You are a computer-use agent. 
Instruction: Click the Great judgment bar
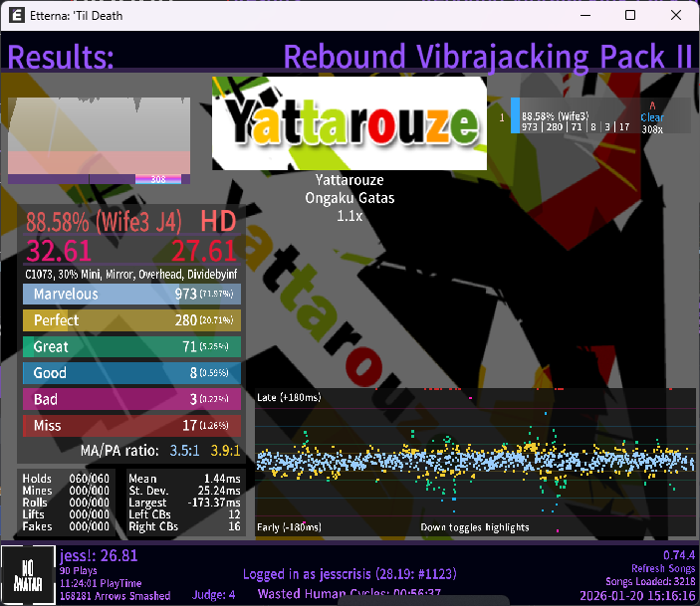point(131,346)
